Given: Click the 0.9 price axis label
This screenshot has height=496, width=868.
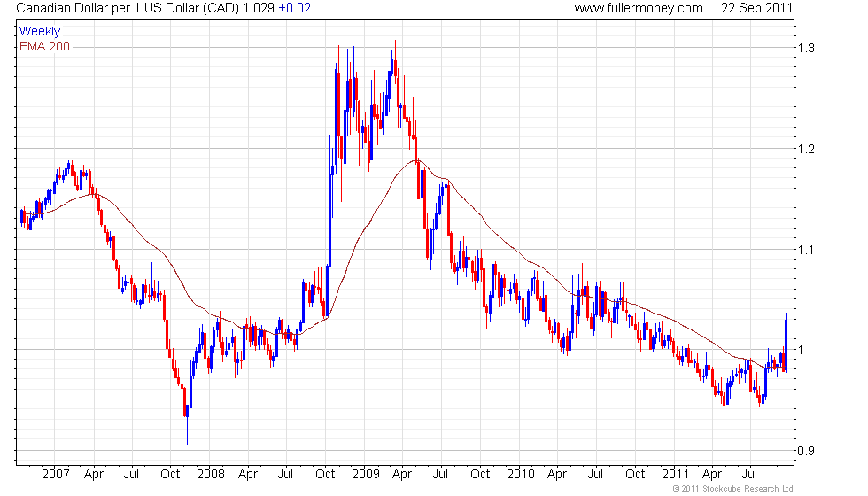Looking at the screenshot, I should tap(806, 451).
